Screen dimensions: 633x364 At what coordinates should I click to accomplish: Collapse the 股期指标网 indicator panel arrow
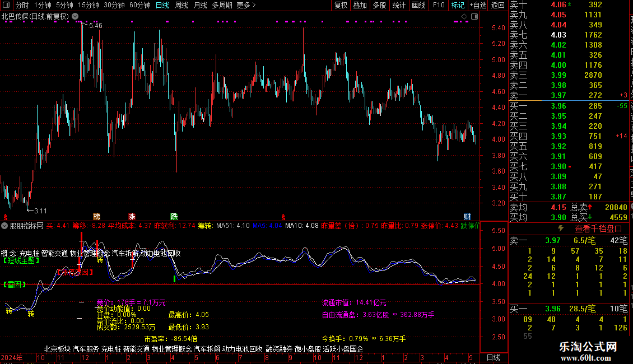[4, 226]
